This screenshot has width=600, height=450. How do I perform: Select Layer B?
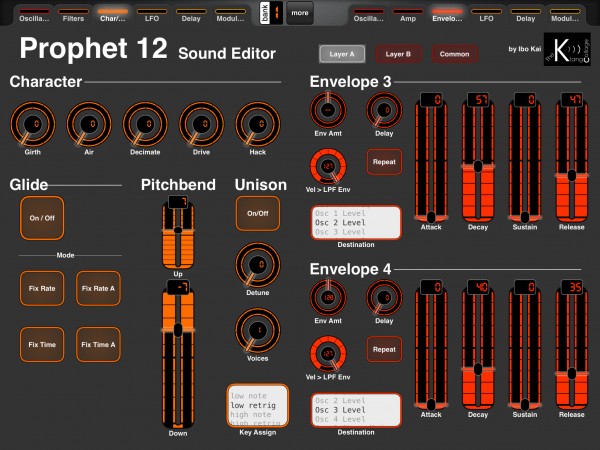pyautogui.click(x=398, y=54)
